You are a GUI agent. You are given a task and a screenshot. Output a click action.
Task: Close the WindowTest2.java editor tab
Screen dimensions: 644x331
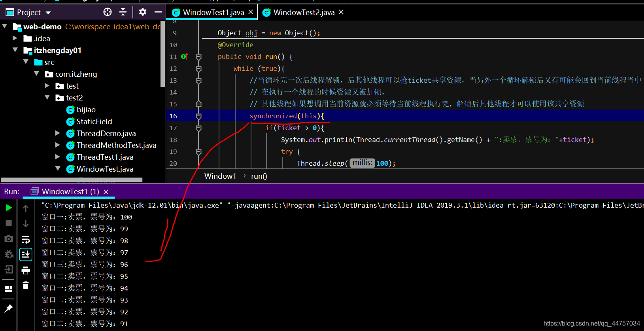(341, 12)
